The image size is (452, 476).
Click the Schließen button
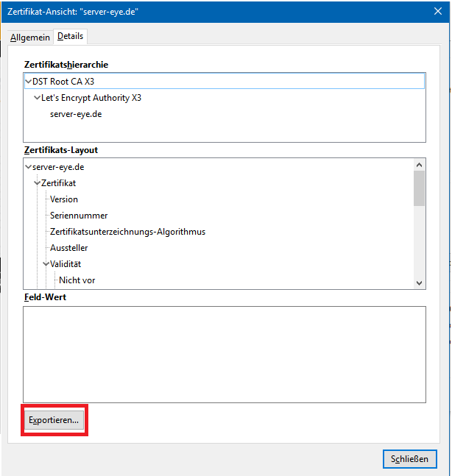coord(409,458)
